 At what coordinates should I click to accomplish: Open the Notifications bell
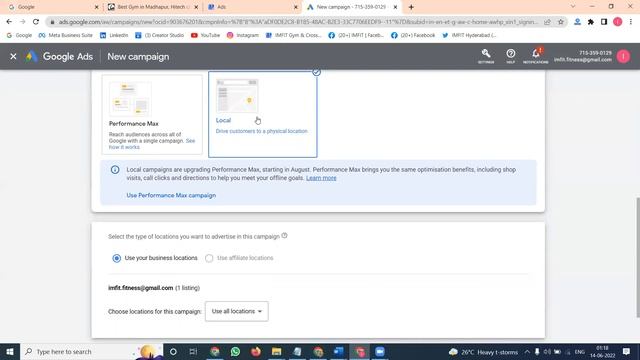point(536,56)
